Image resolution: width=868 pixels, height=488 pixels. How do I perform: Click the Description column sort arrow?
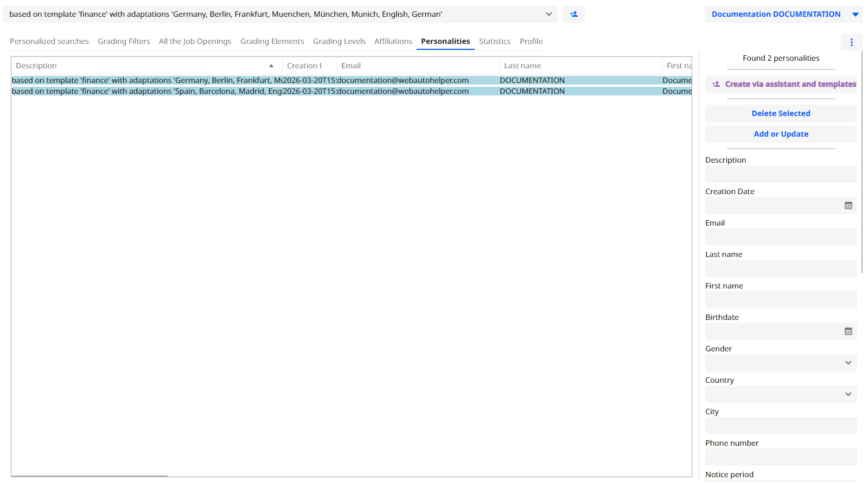271,66
